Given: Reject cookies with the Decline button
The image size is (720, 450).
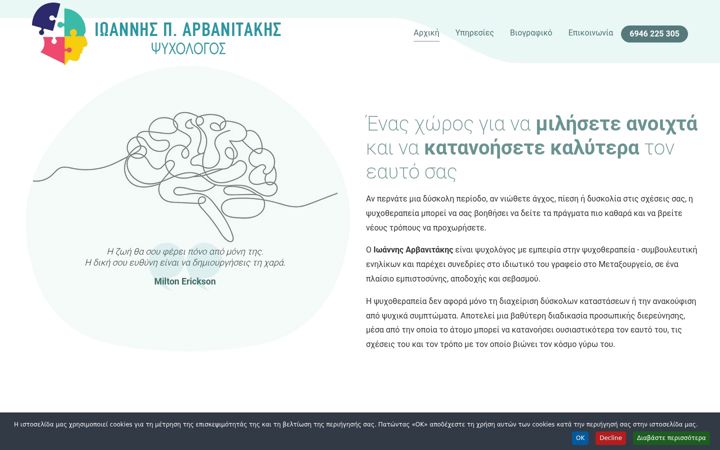Looking at the screenshot, I should pyautogui.click(x=611, y=438).
